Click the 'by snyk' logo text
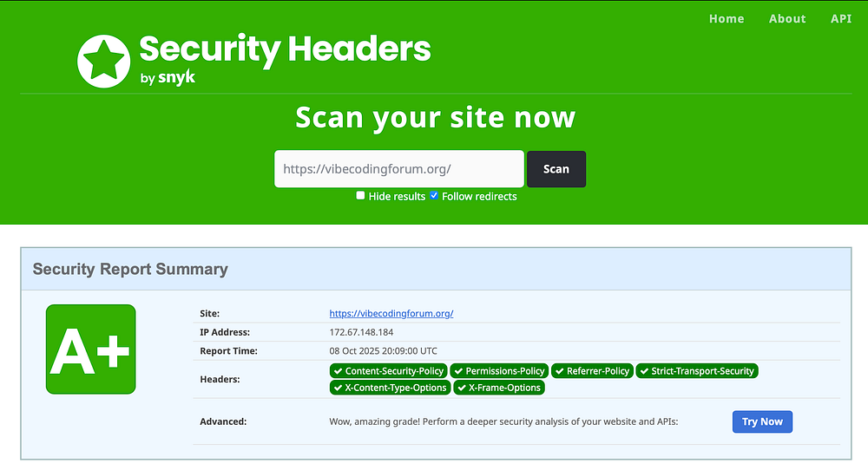The image size is (868, 470). [168, 77]
